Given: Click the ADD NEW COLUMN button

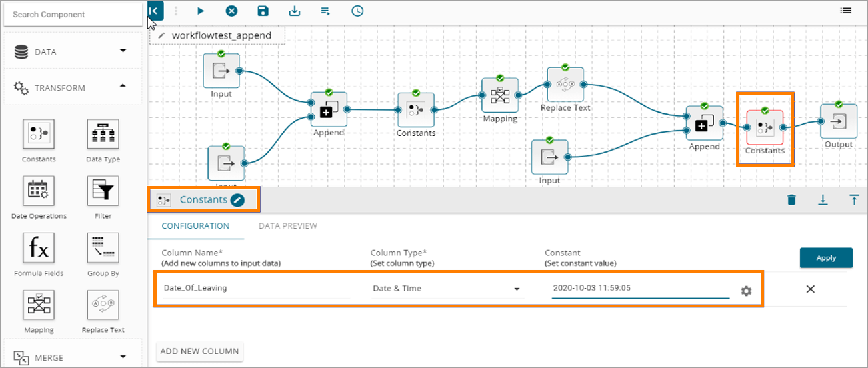Looking at the screenshot, I should 199,351.
